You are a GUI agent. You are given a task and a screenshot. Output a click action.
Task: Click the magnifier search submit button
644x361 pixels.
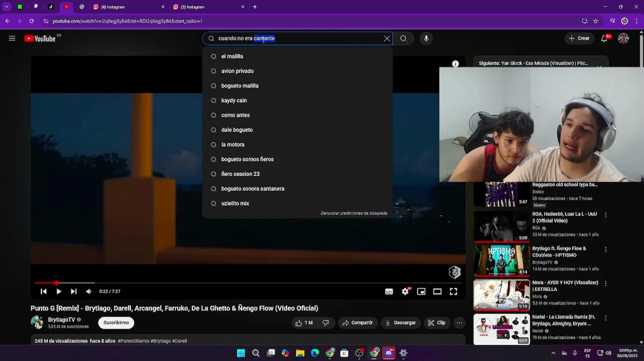point(404,39)
